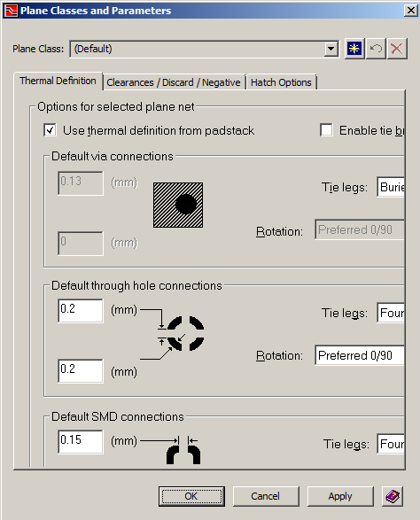Switch to Hatch Options tab
This screenshot has width=420, height=520.
pyautogui.click(x=281, y=82)
